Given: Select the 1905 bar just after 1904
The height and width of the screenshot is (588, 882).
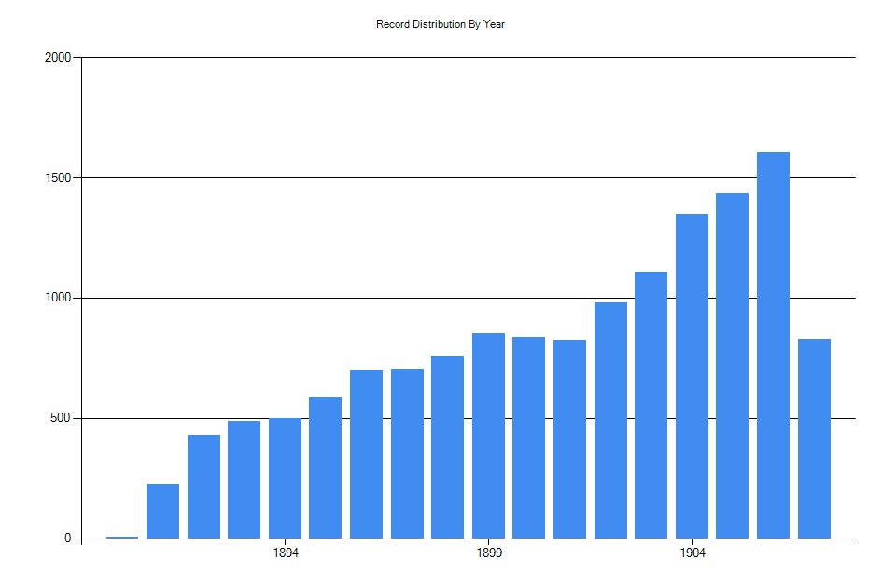Looking at the screenshot, I should 733,366.
